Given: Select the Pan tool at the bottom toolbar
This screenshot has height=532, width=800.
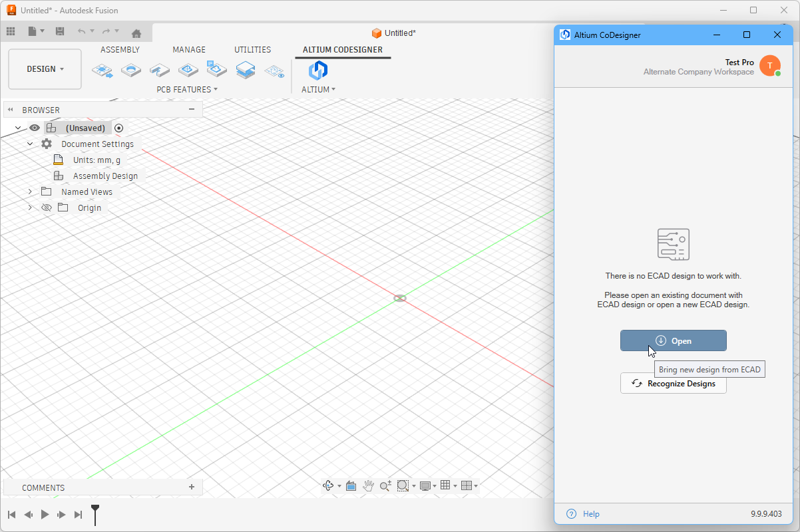Looking at the screenshot, I should 369,485.
